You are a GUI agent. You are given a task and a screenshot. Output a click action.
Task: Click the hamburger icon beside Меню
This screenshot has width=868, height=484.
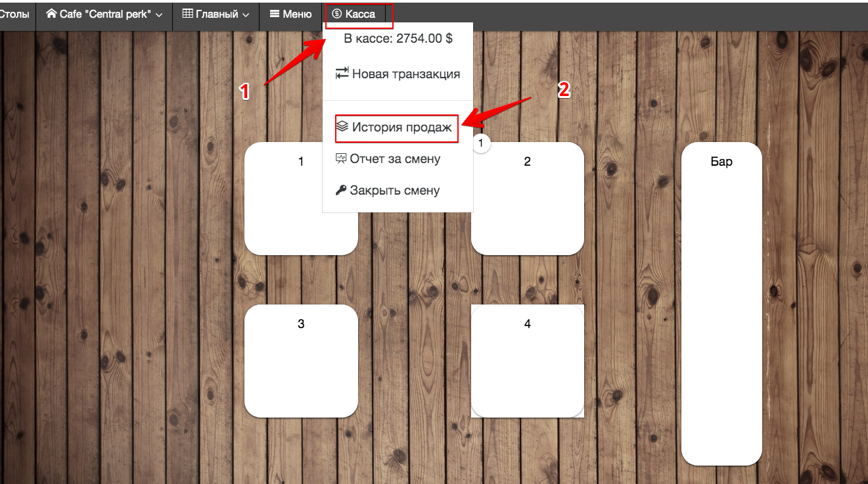275,14
